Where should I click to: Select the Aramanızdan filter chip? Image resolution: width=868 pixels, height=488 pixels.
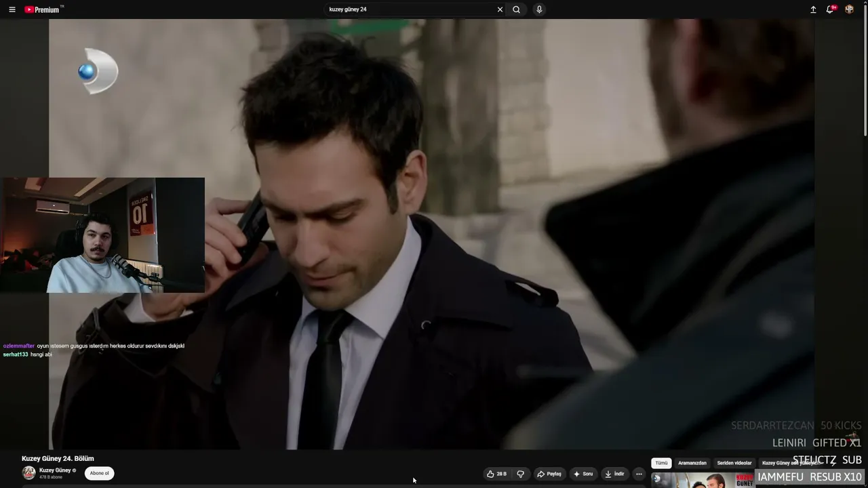click(x=692, y=463)
